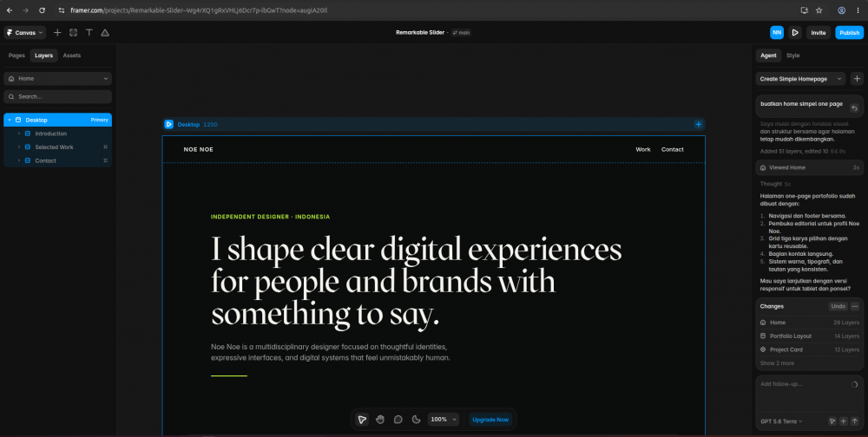Viewport: 868px width, 437px height.
Task: Start new agent chat with plus button
Action: (857, 79)
